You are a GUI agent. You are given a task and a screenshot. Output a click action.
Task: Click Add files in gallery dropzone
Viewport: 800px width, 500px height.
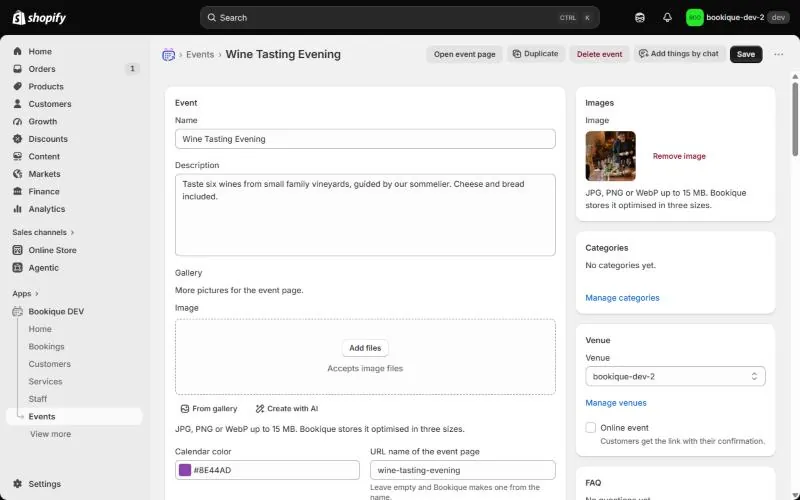(x=365, y=348)
